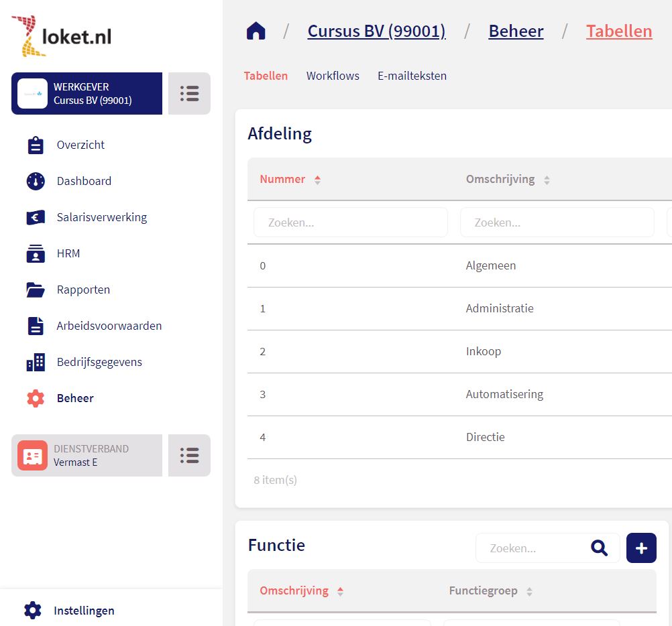
Task: Click the Rapporten folder icon
Action: (x=36, y=290)
